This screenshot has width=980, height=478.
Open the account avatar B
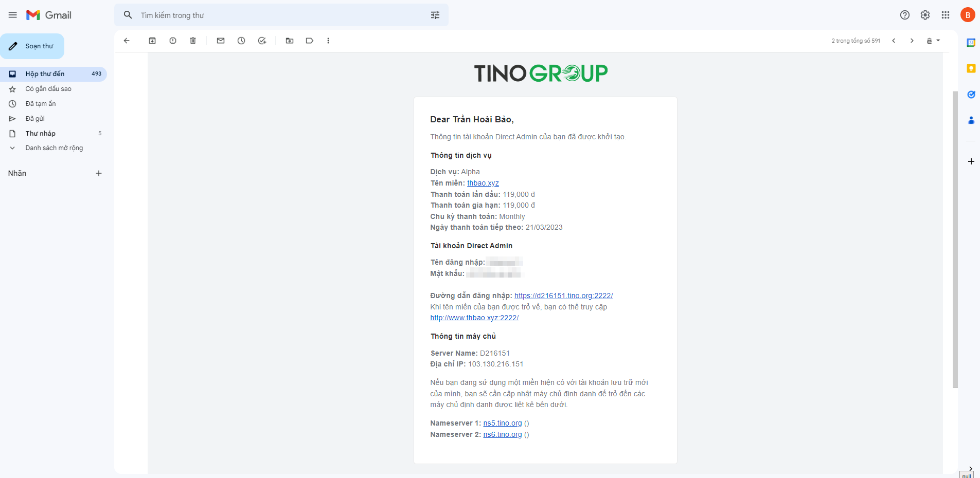968,15
